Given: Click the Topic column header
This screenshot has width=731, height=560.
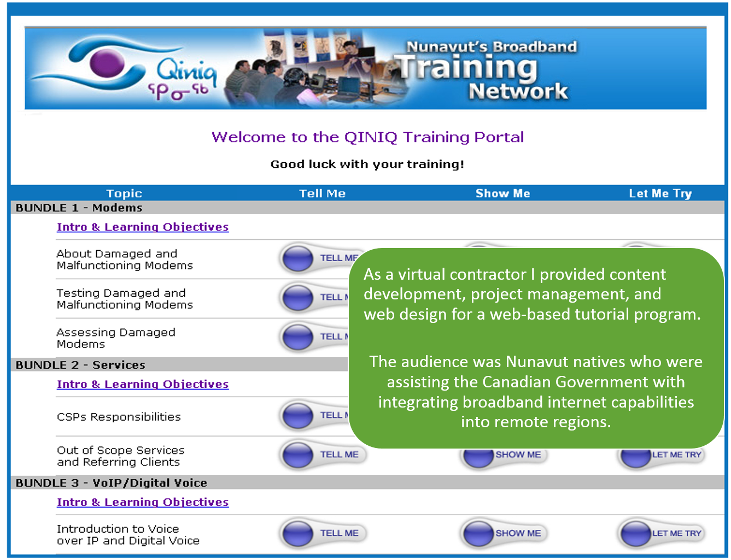Looking at the screenshot, I should pos(124,193).
